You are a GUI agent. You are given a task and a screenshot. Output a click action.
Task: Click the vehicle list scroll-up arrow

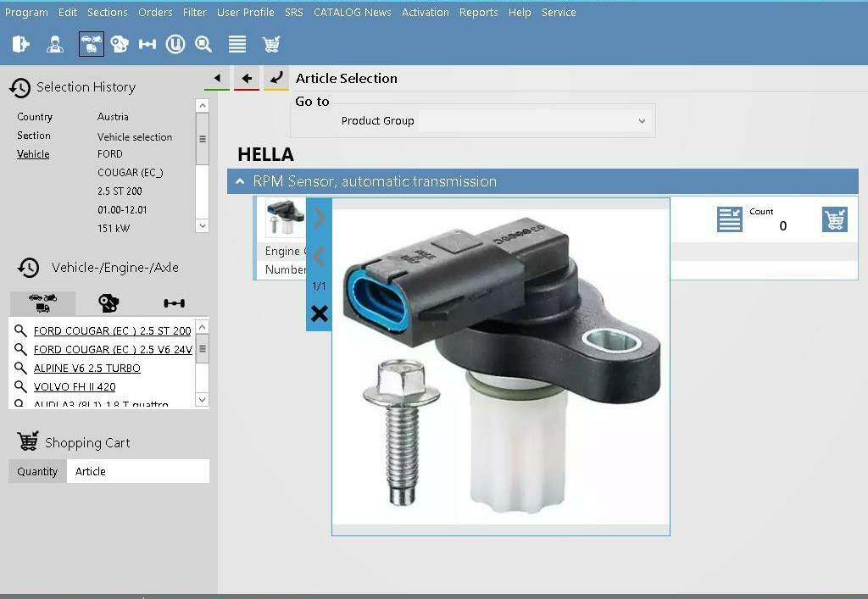coord(203,327)
